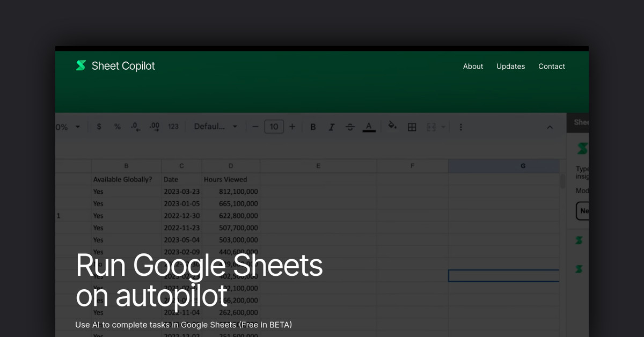Open the Text color picker

(x=369, y=127)
